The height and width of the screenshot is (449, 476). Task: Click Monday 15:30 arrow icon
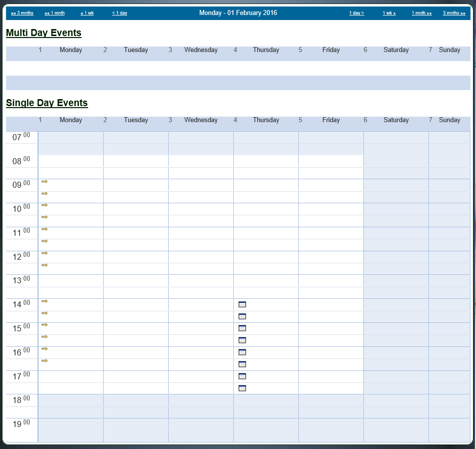[45, 337]
